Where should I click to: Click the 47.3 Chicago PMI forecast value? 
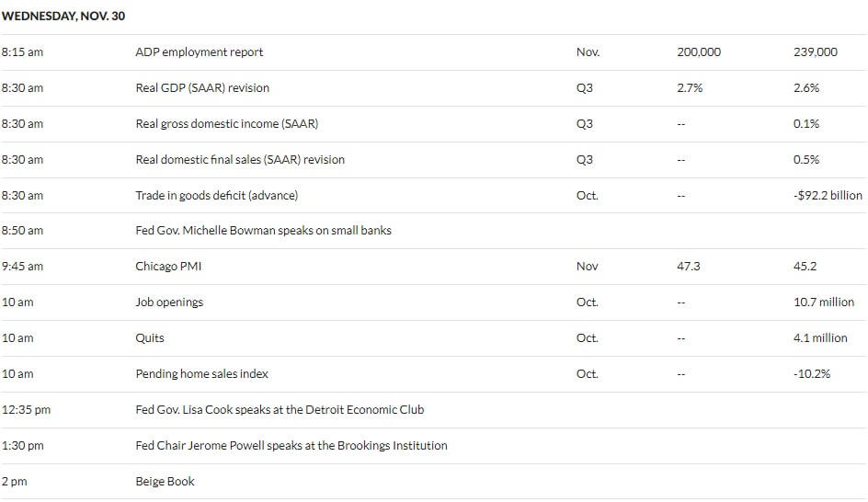pyautogui.click(x=689, y=267)
